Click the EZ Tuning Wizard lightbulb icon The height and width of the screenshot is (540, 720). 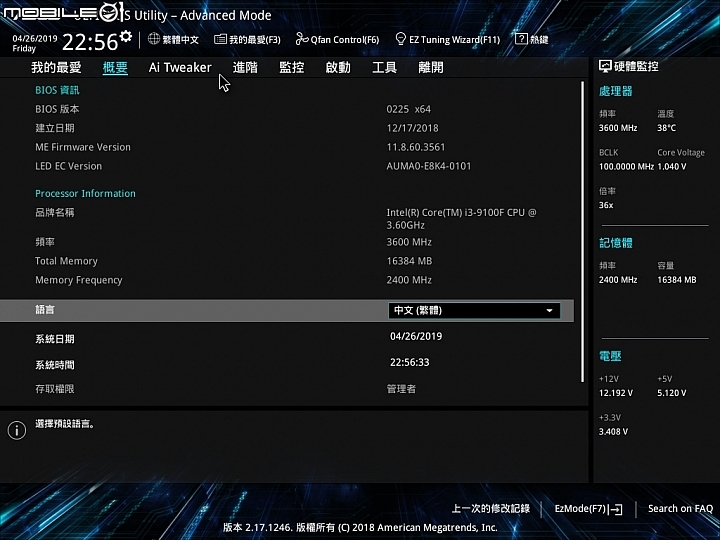coord(400,39)
